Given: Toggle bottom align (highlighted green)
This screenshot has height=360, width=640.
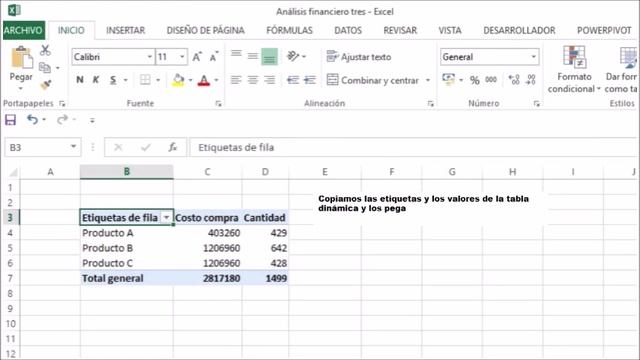Looking at the screenshot, I should click(269, 57).
